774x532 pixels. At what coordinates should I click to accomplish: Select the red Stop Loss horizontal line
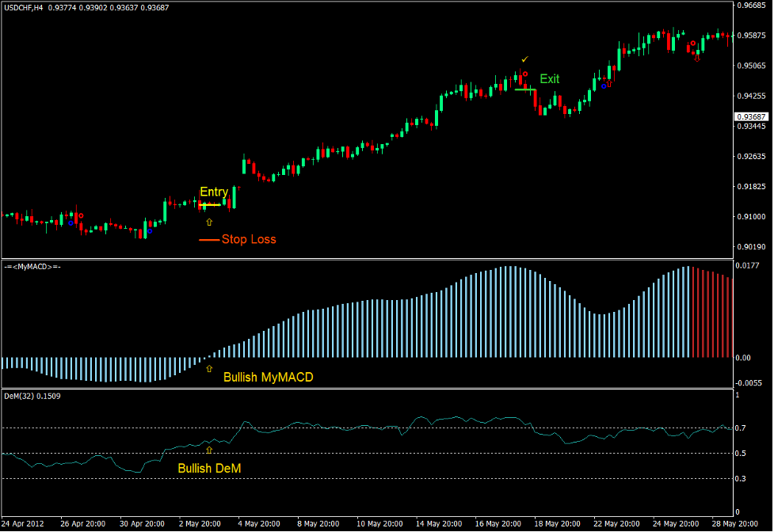208,239
